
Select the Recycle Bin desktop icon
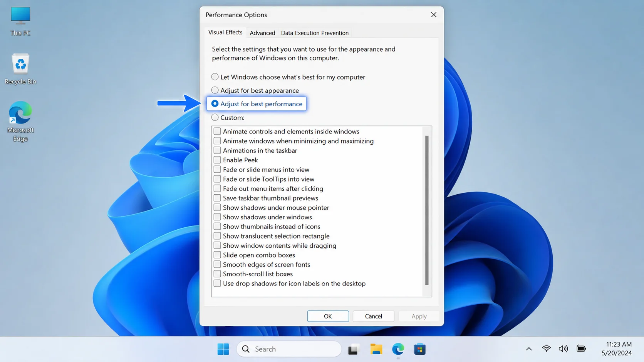click(20, 69)
